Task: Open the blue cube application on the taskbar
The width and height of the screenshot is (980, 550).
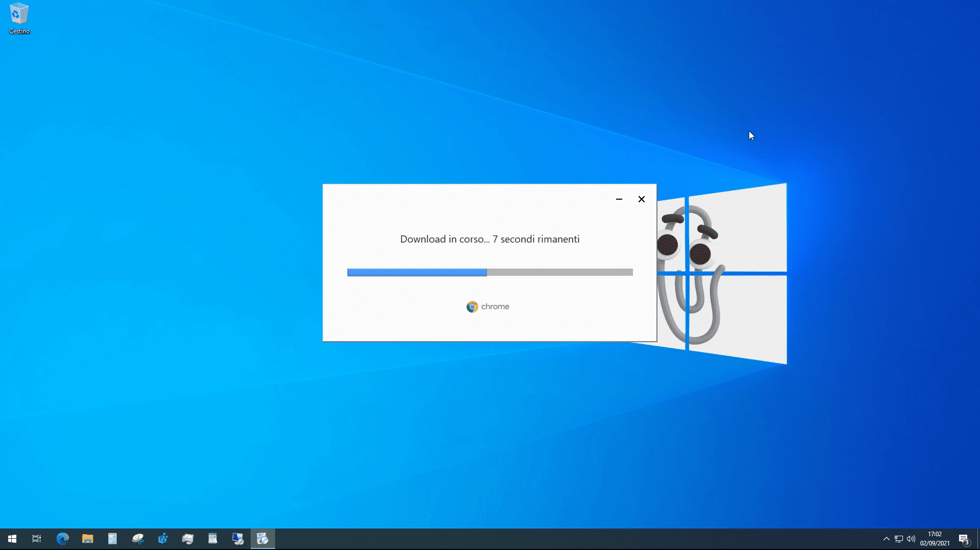Action: coord(163,539)
